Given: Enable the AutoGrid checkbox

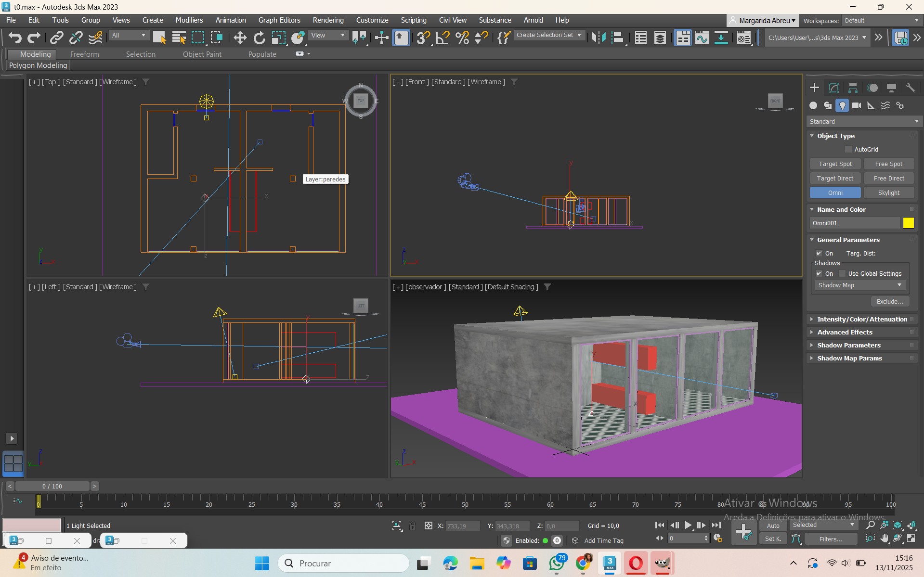Looking at the screenshot, I should [x=848, y=150].
